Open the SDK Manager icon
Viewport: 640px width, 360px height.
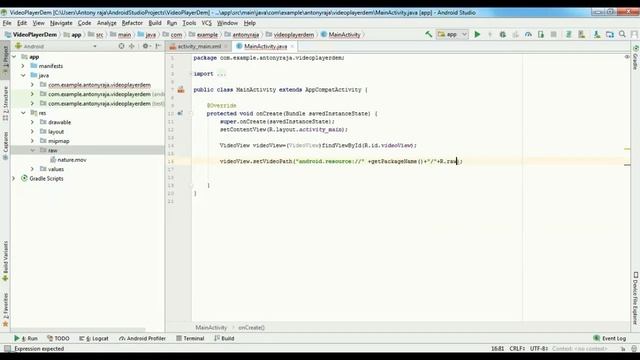click(597, 35)
